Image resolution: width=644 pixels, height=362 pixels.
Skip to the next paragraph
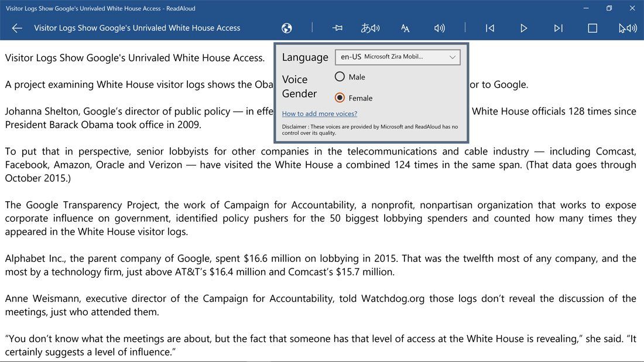[557, 27]
